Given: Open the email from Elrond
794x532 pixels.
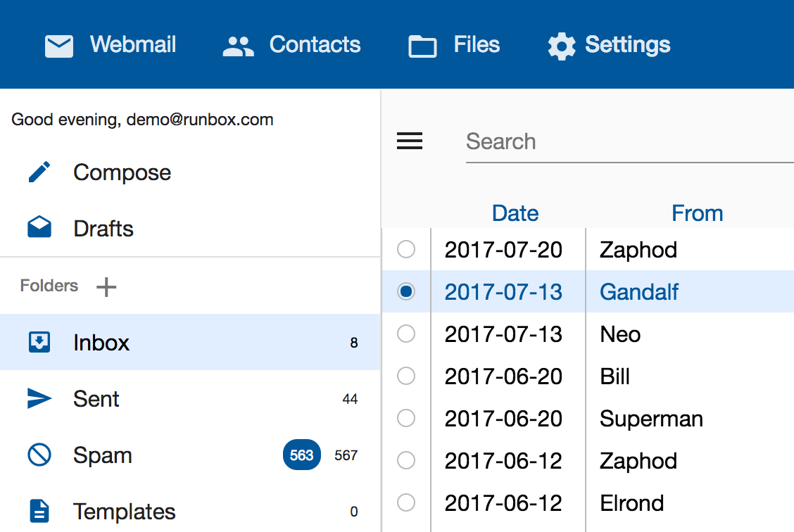Looking at the screenshot, I should coord(631,502).
